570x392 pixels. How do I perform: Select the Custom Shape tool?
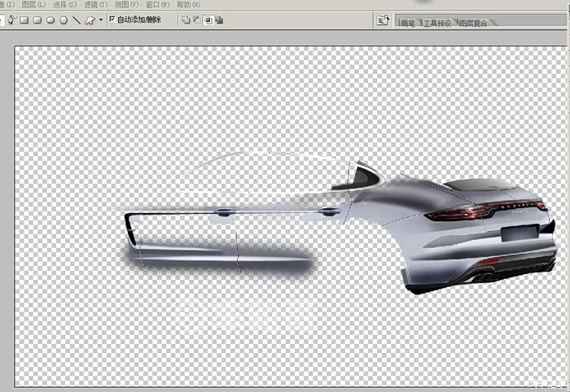[x=90, y=20]
